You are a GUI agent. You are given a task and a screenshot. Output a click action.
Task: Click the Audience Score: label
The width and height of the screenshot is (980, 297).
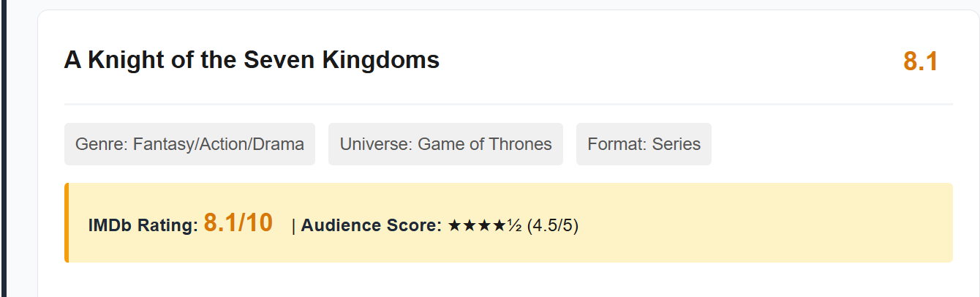(x=372, y=225)
